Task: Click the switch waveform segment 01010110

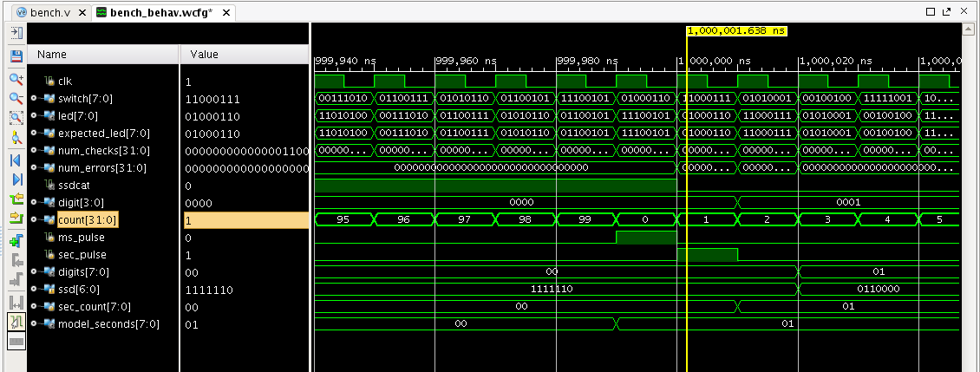Action: point(464,98)
